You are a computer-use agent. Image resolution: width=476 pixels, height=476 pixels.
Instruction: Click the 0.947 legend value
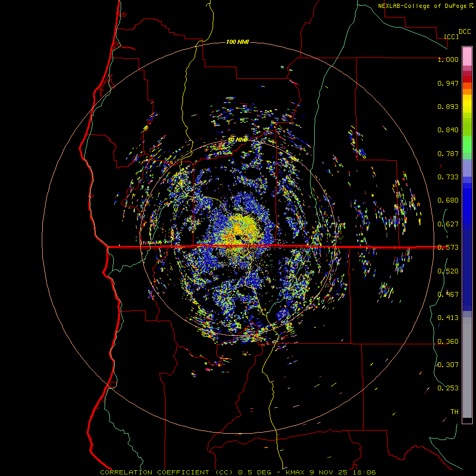click(448, 83)
